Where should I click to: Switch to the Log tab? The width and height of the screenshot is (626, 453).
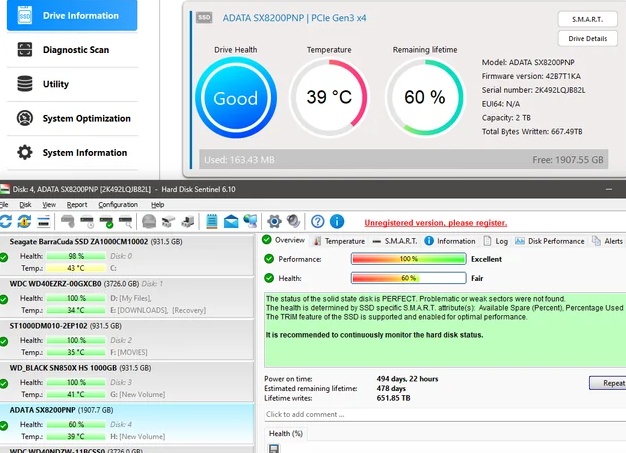pos(495,241)
